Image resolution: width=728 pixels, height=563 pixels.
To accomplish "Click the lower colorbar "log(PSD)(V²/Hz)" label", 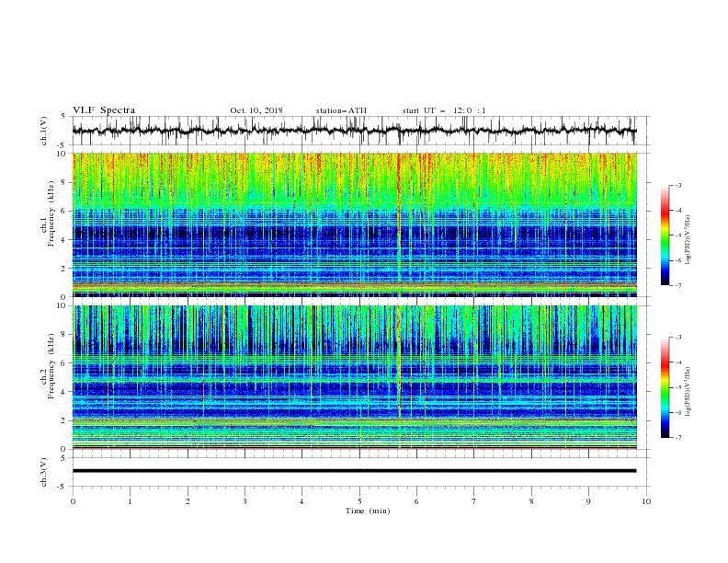I will click(688, 392).
